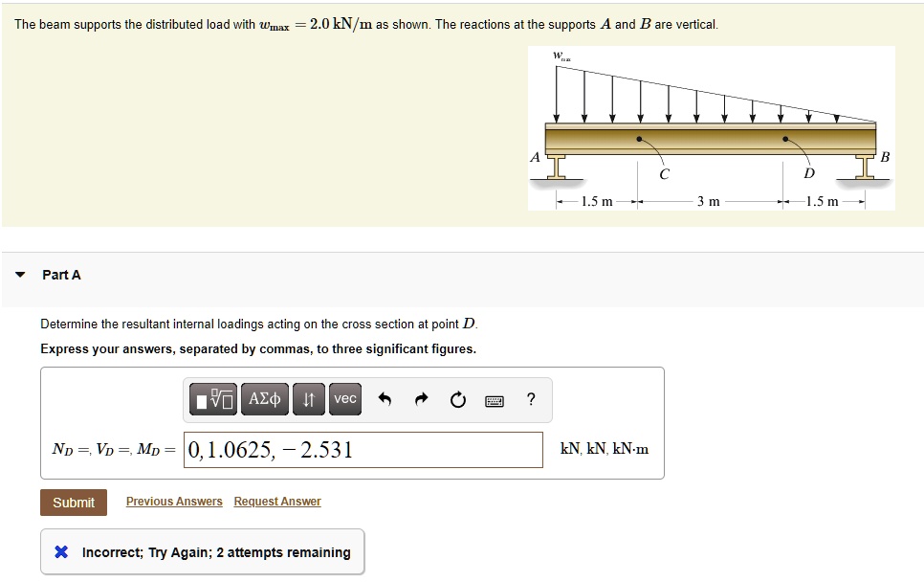
Task: Open help via the question mark icon
Action: pyautogui.click(x=532, y=399)
